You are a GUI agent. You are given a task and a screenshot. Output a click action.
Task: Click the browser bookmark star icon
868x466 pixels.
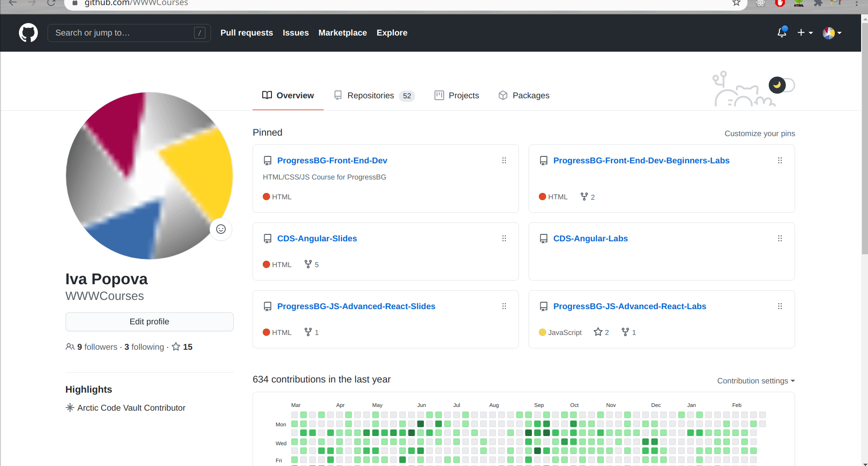(x=736, y=3)
